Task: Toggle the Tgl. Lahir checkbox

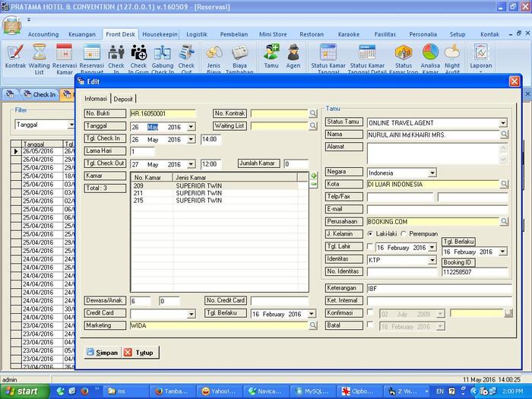Action: [x=371, y=247]
